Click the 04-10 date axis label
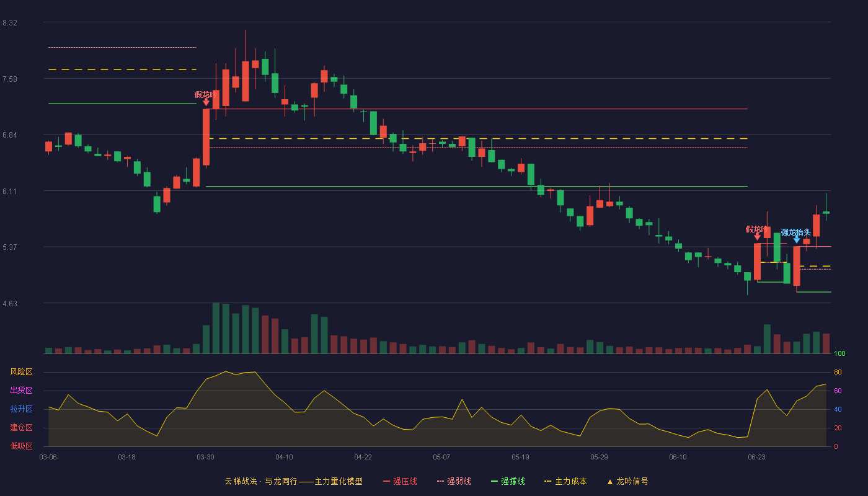868x496 pixels. (x=284, y=457)
